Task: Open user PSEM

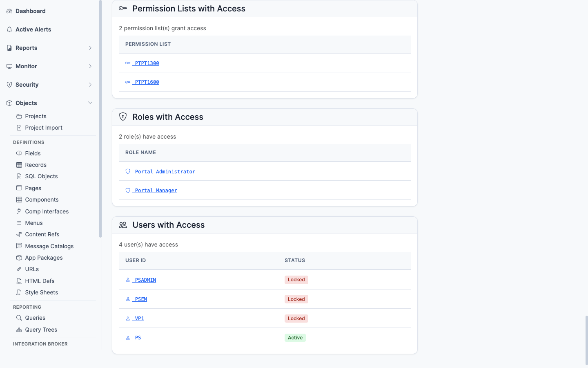Action: tap(140, 299)
